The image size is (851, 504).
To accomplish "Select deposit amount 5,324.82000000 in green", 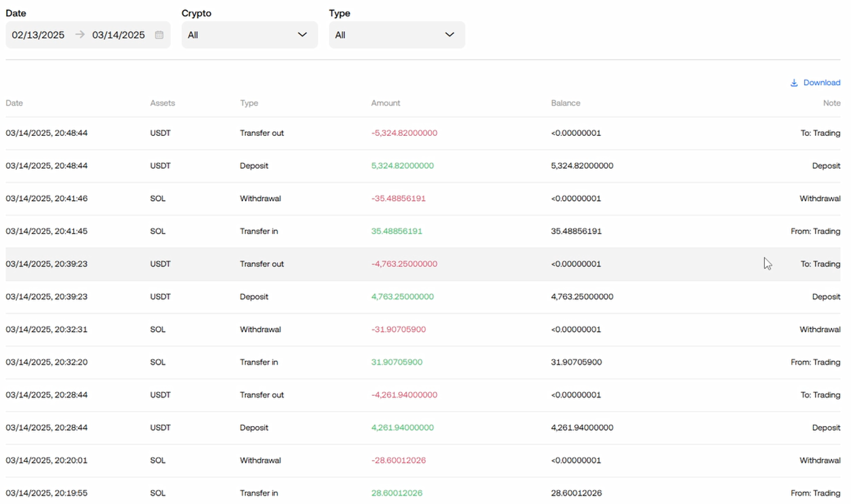I will [402, 166].
